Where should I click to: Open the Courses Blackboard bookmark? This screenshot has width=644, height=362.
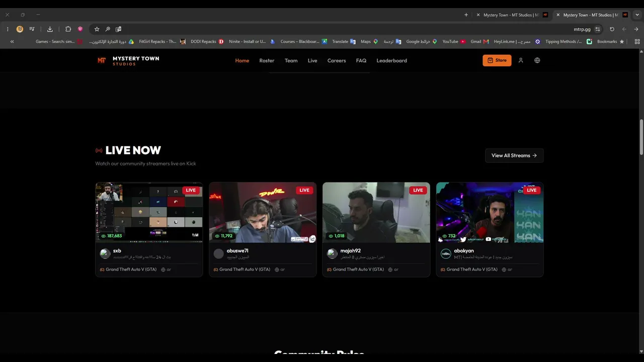point(304,42)
